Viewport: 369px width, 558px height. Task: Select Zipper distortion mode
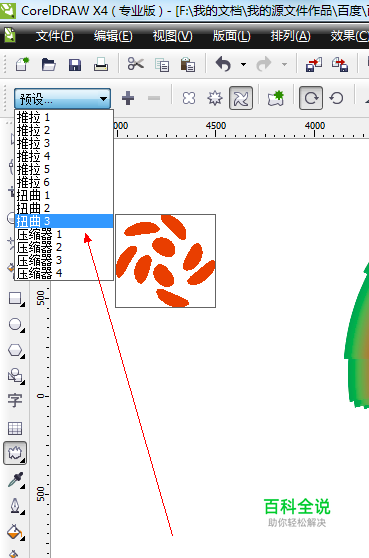(215, 98)
